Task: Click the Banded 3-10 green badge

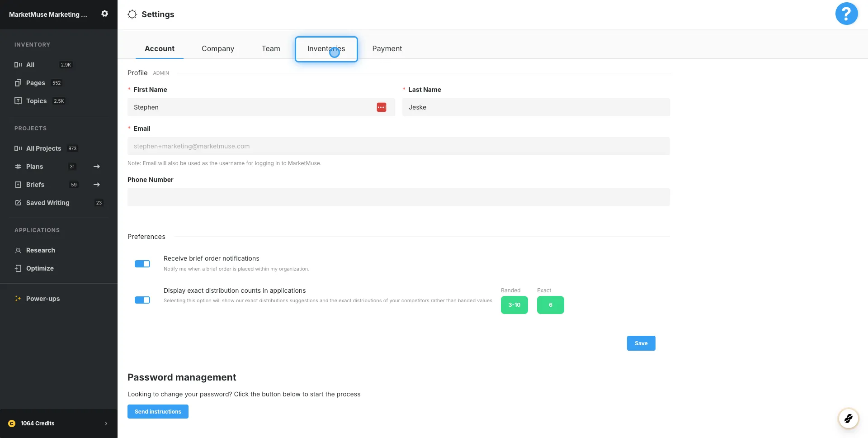Action: click(514, 305)
